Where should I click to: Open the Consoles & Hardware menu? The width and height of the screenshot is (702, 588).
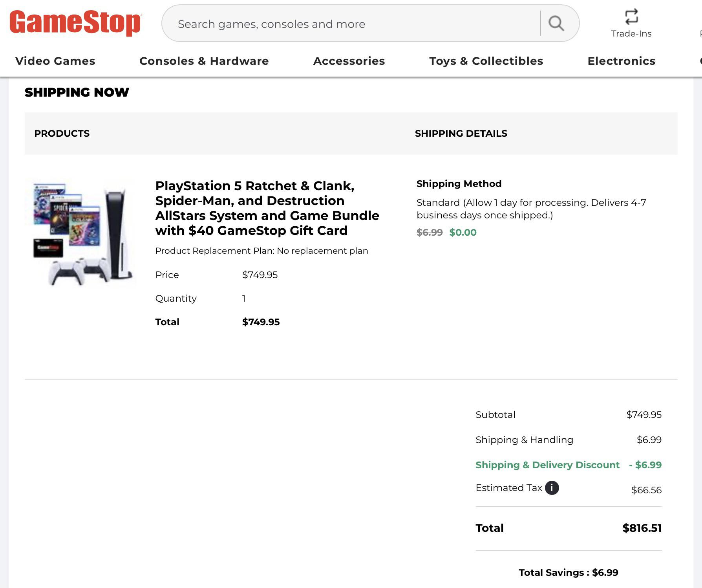pyautogui.click(x=204, y=61)
